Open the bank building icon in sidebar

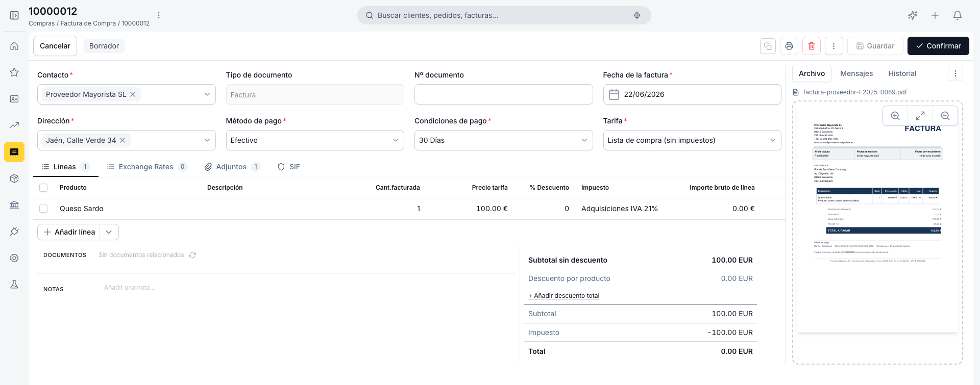pyautogui.click(x=14, y=205)
